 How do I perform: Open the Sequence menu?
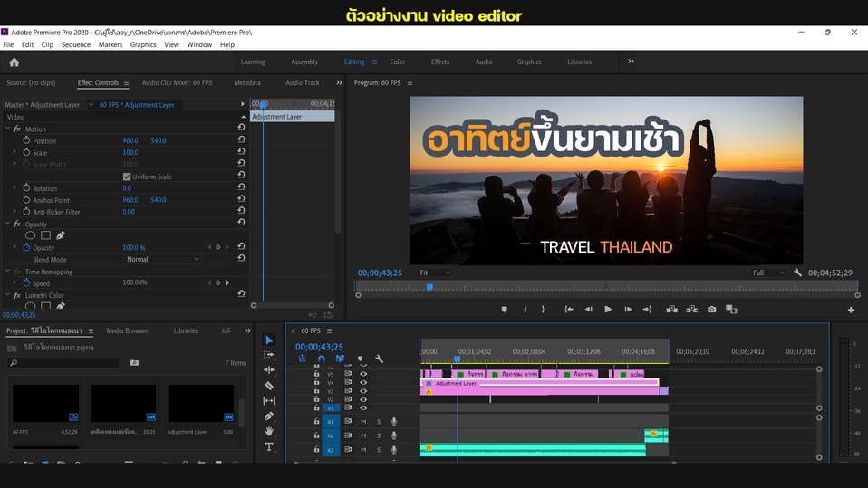click(76, 45)
